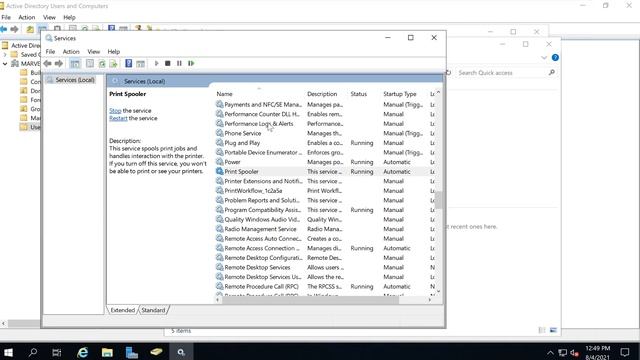This screenshot has width=640, height=360.
Task: Select Remote Procedure Call (RPC) service
Action: 325,287
